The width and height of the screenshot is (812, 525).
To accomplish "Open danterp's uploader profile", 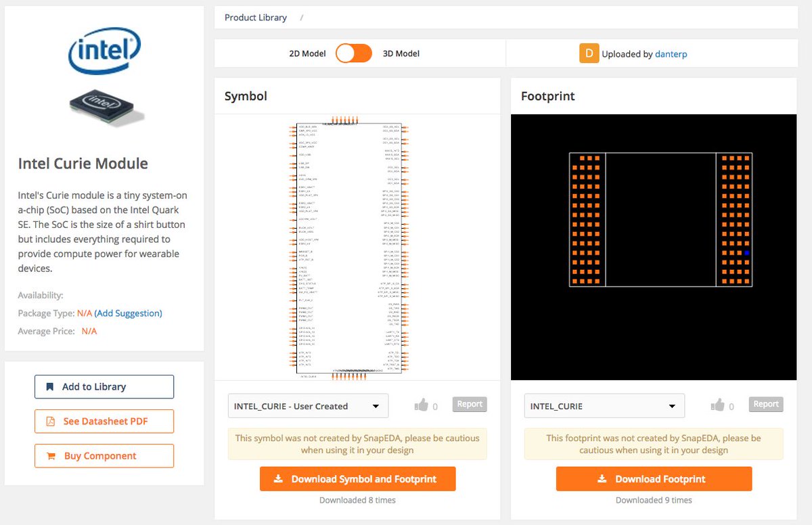I will 671,54.
